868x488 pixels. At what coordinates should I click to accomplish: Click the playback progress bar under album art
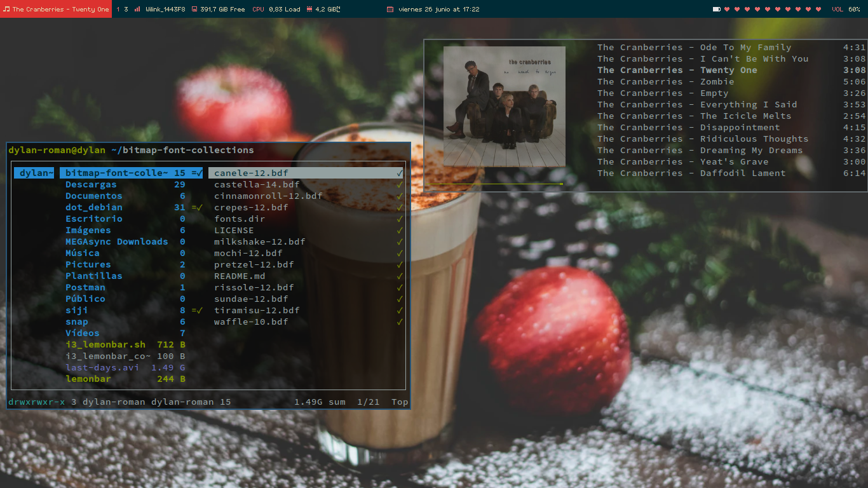(496, 184)
